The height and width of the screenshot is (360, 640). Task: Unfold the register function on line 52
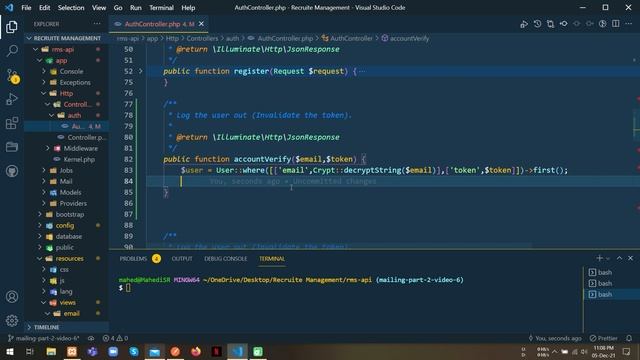pos(140,71)
